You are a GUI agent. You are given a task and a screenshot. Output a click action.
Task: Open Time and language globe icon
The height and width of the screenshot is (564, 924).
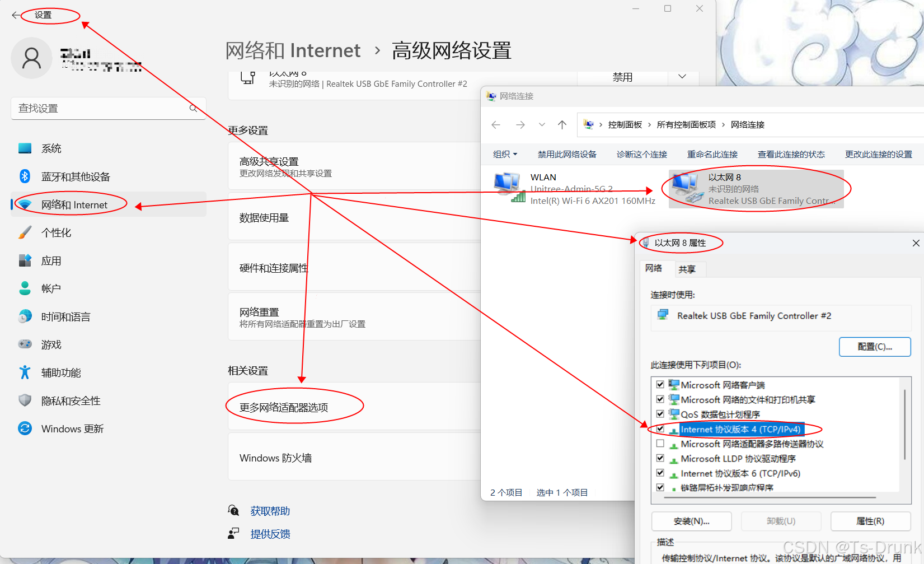(x=25, y=316)
